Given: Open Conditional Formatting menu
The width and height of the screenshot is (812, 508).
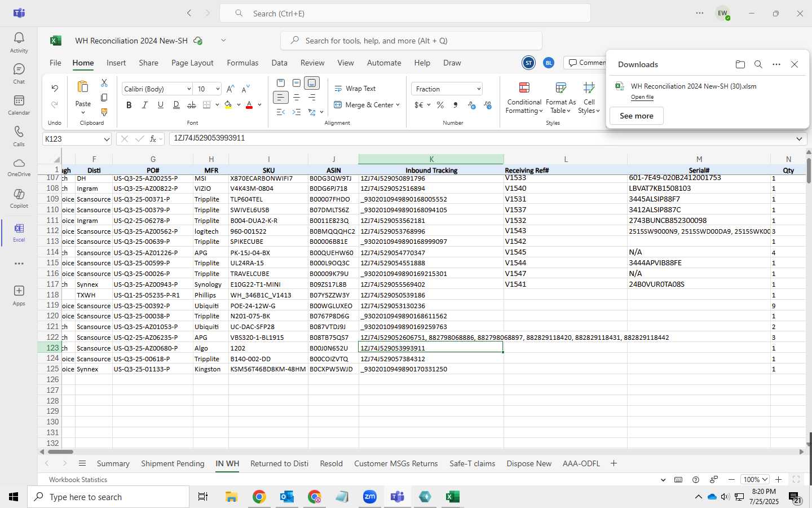Looking at the screenshot, I should [x=524, y=98].
